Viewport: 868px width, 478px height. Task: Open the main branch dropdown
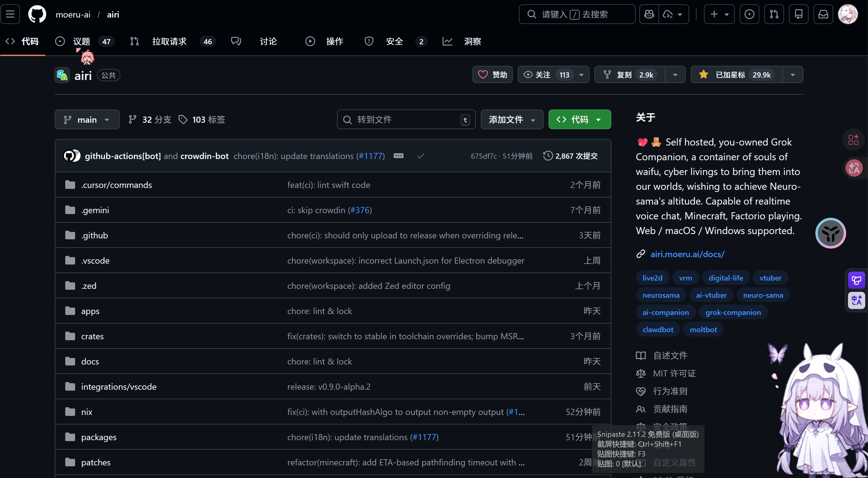click(87, 119)
